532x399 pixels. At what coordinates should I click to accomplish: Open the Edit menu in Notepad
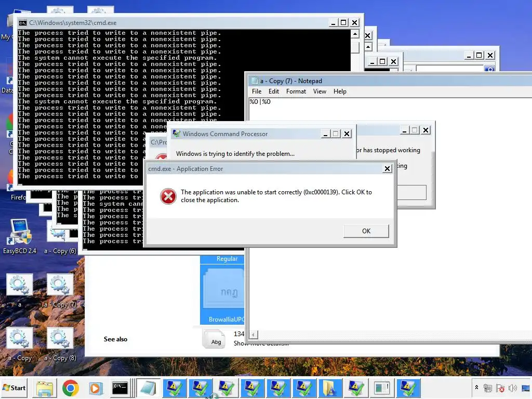pyautogui.click(x=273, y=91)
